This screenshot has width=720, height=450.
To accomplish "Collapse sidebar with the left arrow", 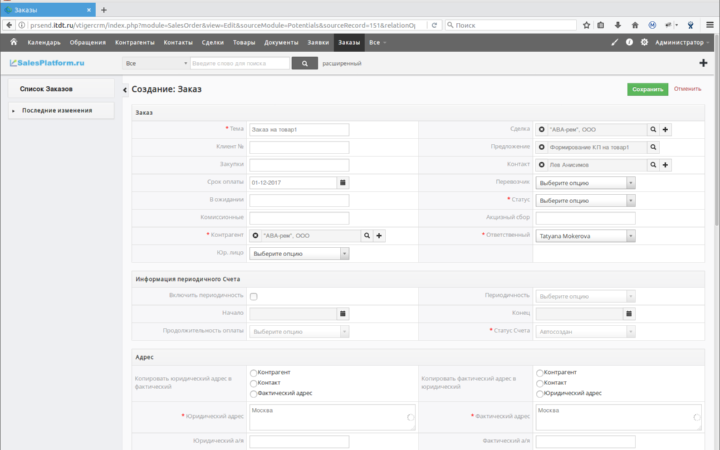I will coord(125,90).
